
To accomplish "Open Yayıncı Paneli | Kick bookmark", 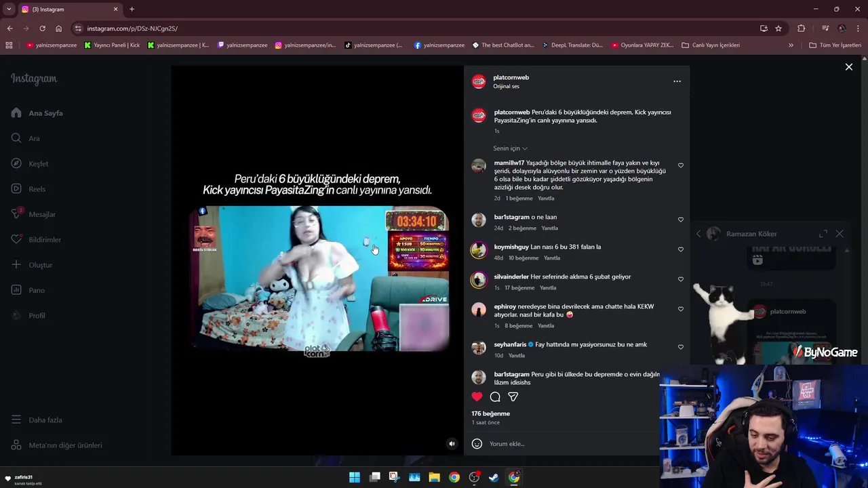I will (x=112, y=45).
